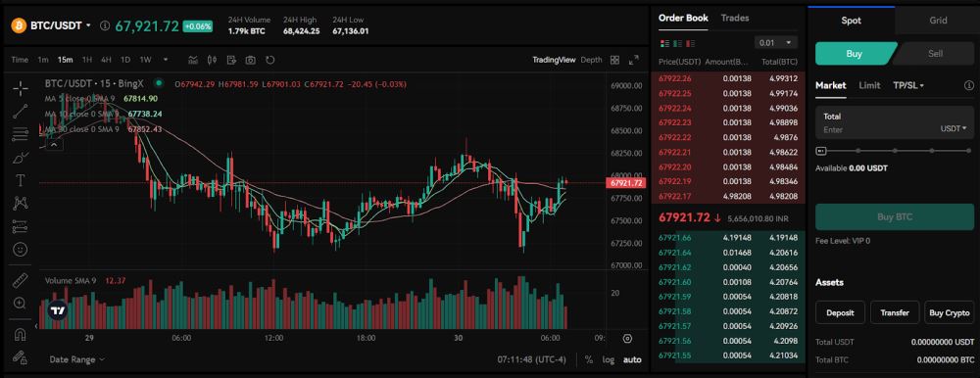Select the ruler measure tool
Image resolution: width=980 pixels, height=378 pixels.
coord(20,280)
